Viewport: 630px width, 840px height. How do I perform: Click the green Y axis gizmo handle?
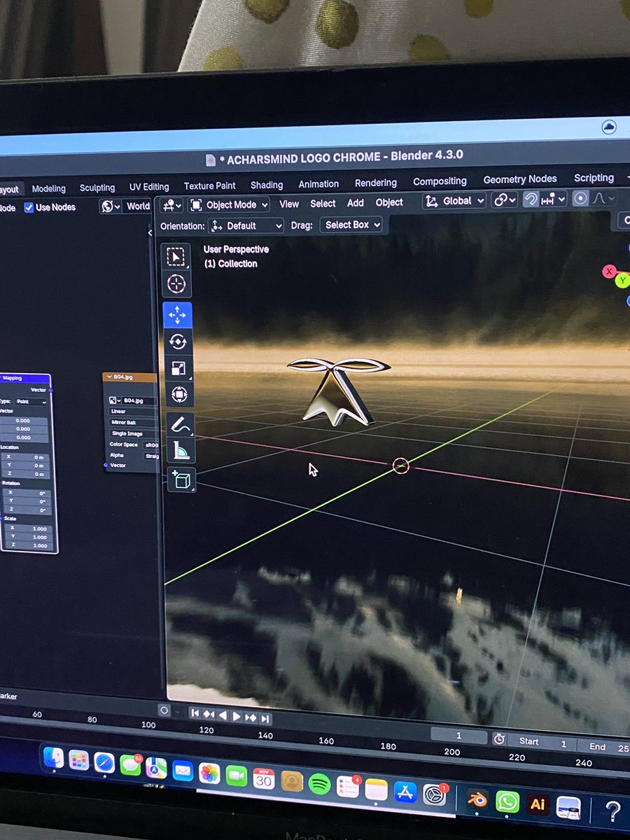622,281
